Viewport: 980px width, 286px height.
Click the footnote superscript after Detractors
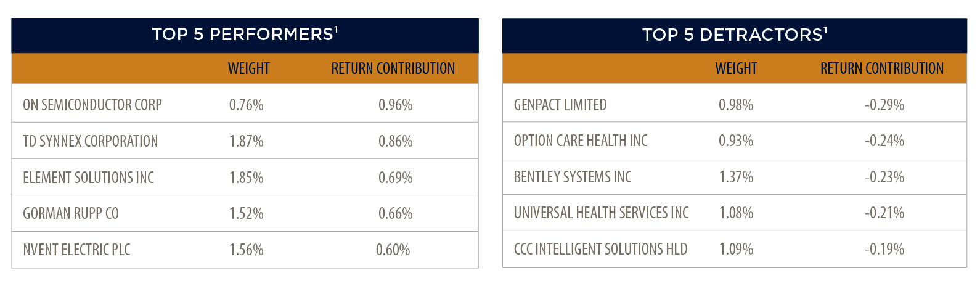click(x=825, y=30)
